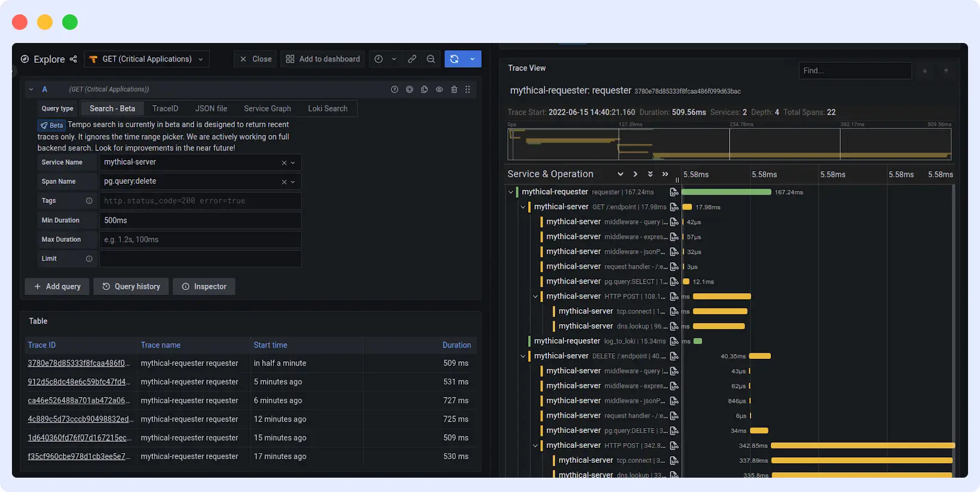Image resolution: width=980 pixels, height=492 pixels.
Task: Open the Inspector
Action: click(204, 287)
